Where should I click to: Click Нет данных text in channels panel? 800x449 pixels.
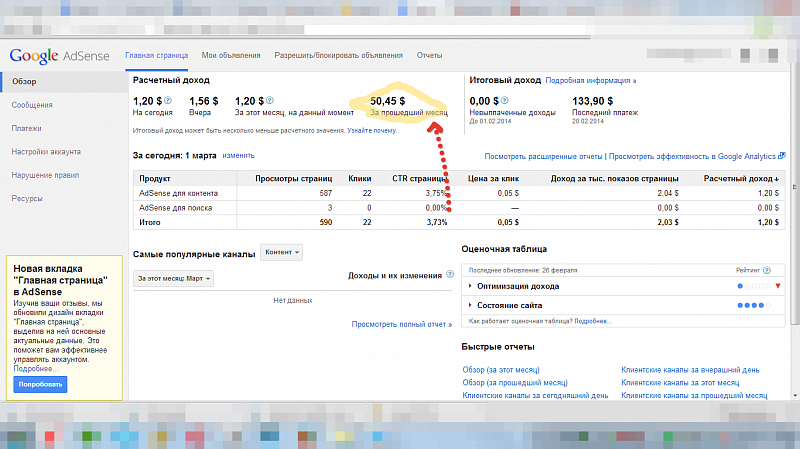pos(292,301)
